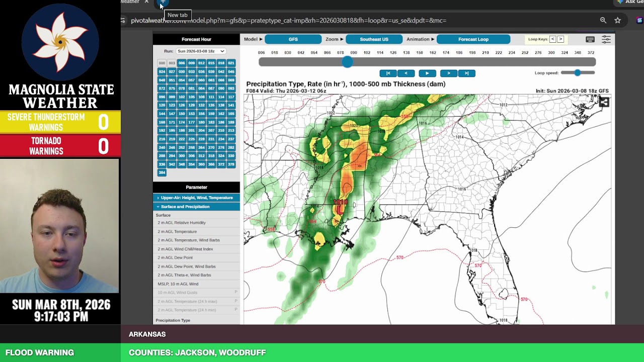Image resolution: width=644 pixels, height=362 pixels.
Task: Click the map valid time label F084
Action: click(286, 91)
